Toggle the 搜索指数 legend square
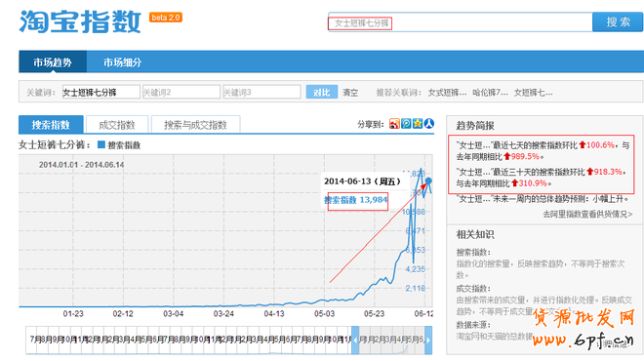The width and height of the screenshot is (644, 361). click(101, 144)
